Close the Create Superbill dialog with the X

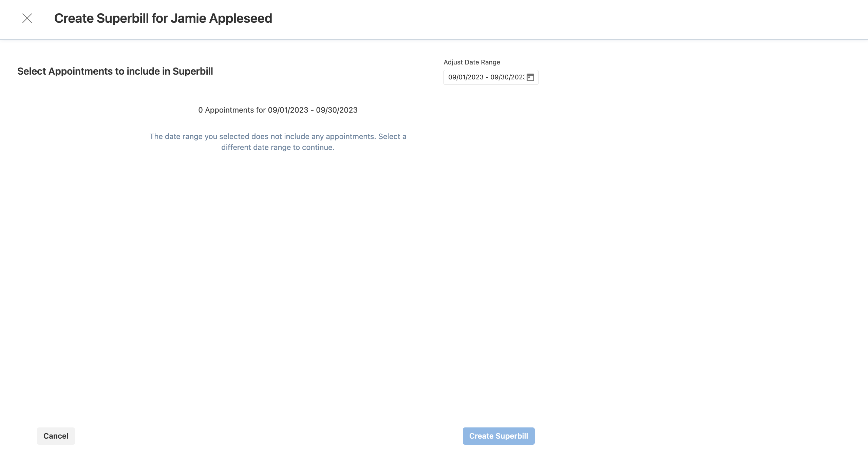tap(27, 18)
